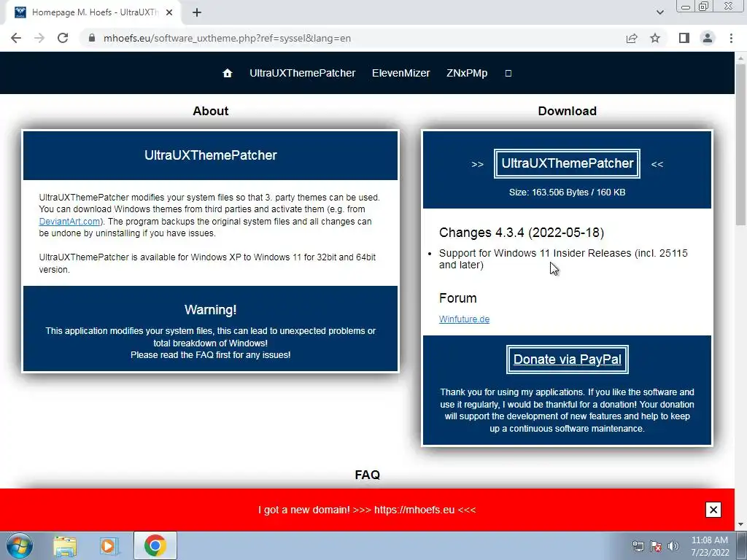747x560 pixels.
Task: Open Chrome three-dot menu
Action: point(731,38)
